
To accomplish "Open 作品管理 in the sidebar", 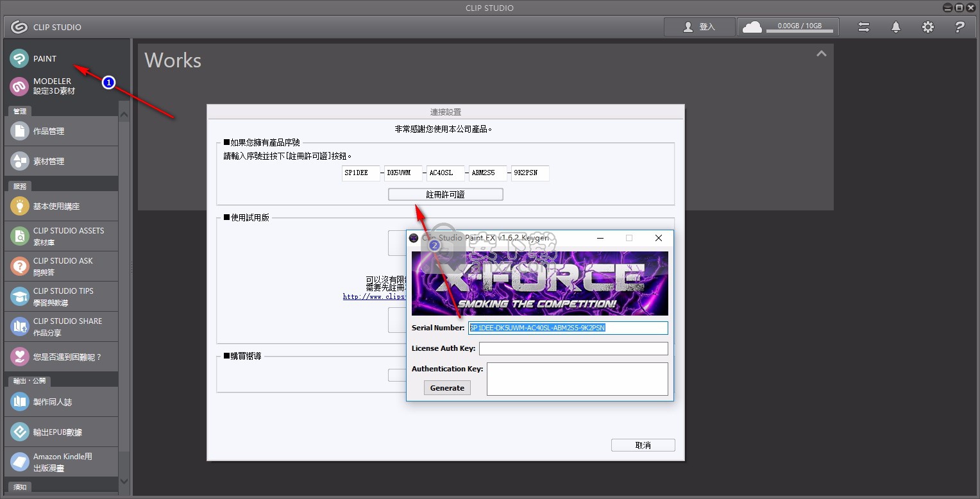I will 61,131.
